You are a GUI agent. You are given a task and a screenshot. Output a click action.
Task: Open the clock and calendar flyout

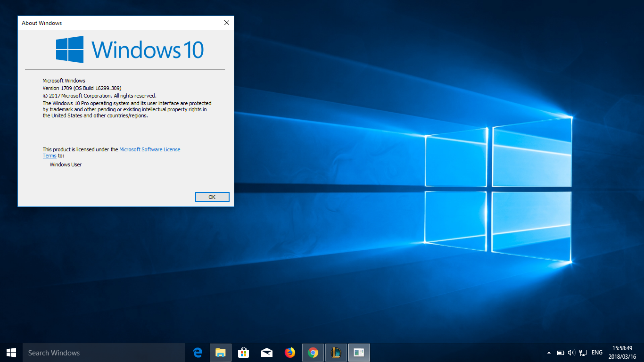click(x=622, y=353)
